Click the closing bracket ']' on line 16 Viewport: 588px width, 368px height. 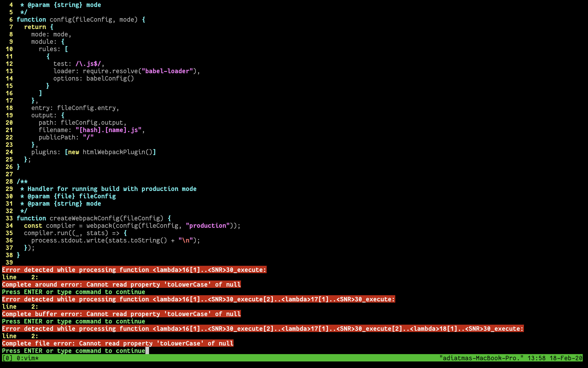click(40, 93)
